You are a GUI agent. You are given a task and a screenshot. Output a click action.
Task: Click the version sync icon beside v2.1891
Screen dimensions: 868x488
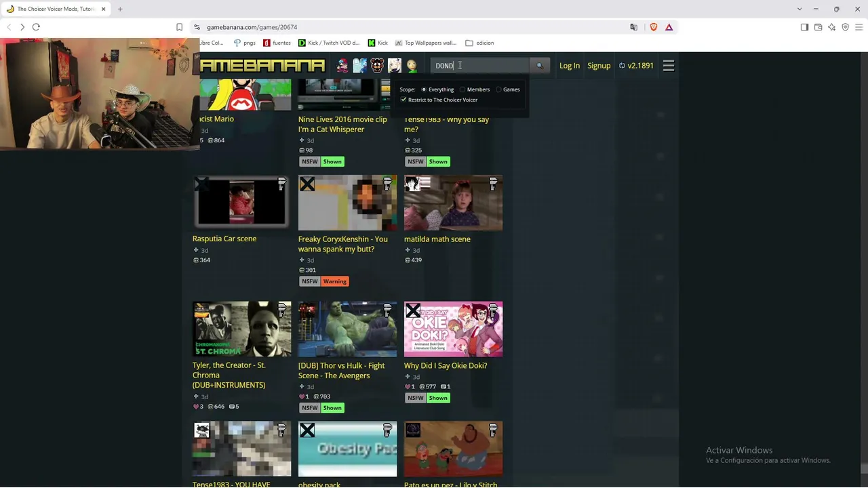click(622, 66)
